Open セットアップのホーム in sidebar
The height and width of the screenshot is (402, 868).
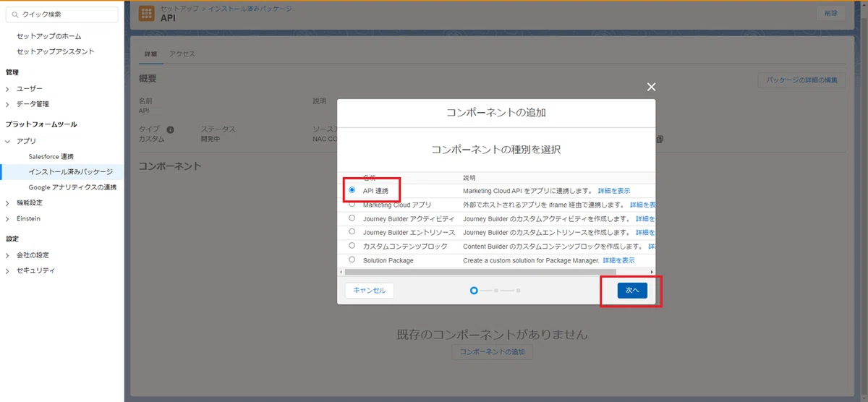[x=49, y=36]
